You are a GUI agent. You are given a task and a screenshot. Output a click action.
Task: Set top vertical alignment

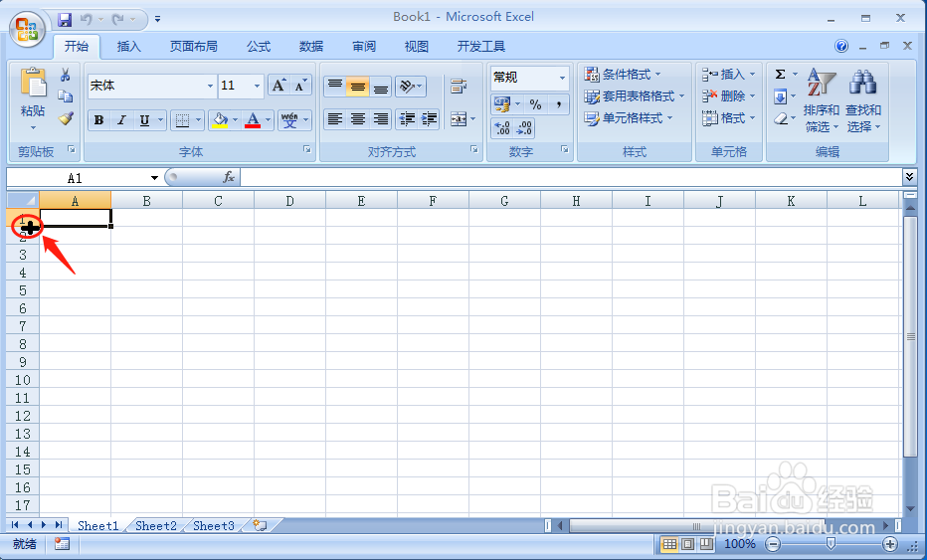point(334,87)
